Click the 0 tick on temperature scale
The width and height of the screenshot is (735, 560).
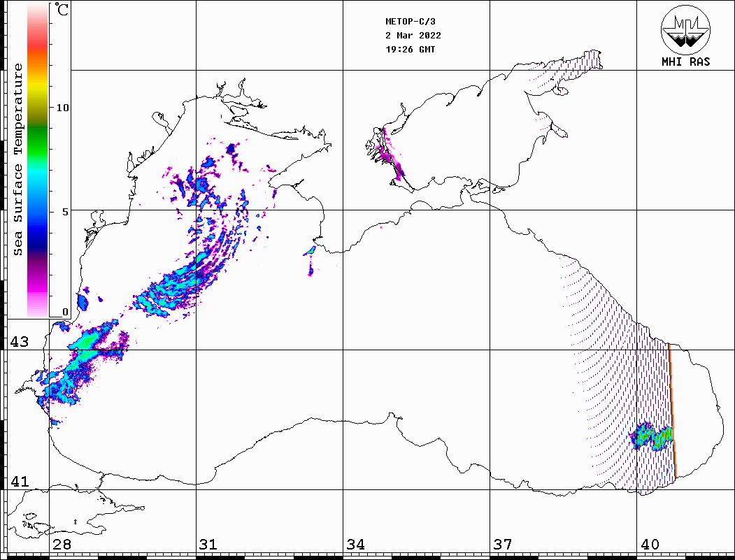click(x=65, y=312)
